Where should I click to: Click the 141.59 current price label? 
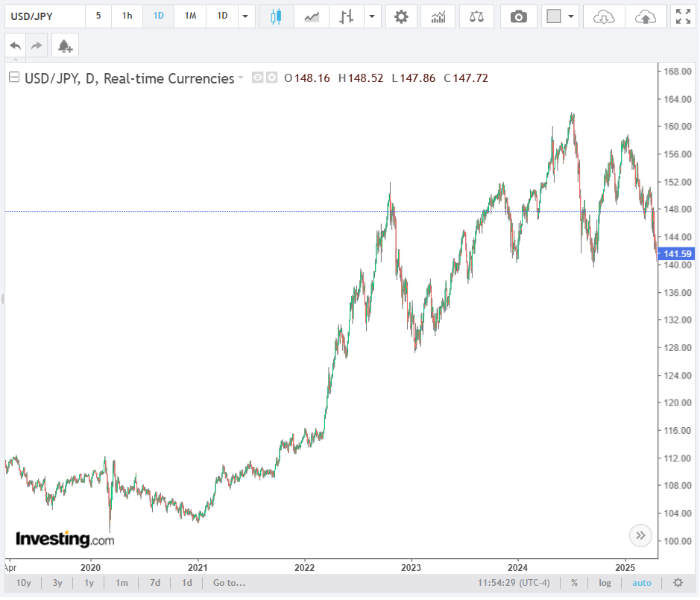pyautogui.click(x=677, y=254)
